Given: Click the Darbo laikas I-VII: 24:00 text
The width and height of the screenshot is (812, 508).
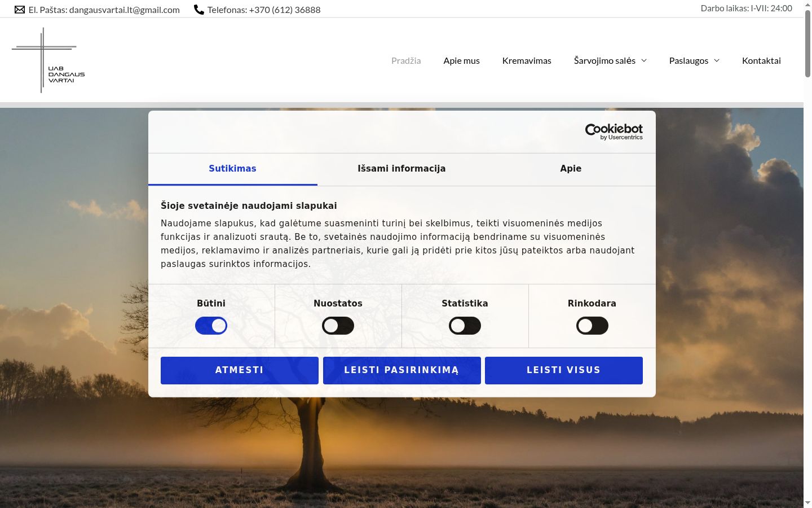Looking at the screenshot, I should coord(746,8).
